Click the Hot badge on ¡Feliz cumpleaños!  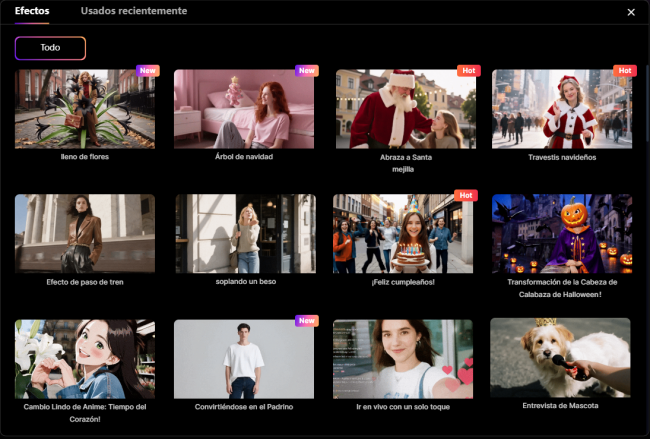point(465,196)
